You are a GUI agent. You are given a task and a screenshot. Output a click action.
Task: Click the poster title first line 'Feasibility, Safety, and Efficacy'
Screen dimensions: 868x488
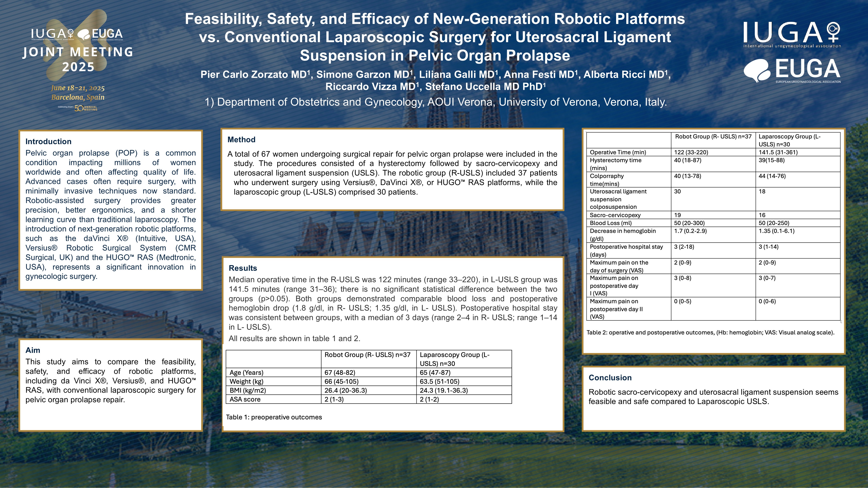435,18
